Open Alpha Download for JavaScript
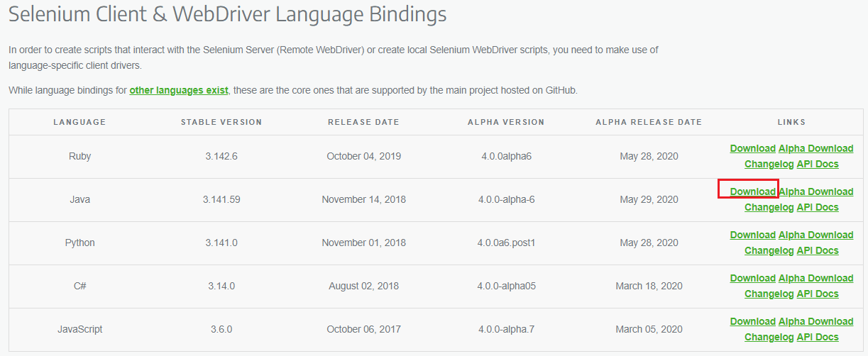 point(815,321)
